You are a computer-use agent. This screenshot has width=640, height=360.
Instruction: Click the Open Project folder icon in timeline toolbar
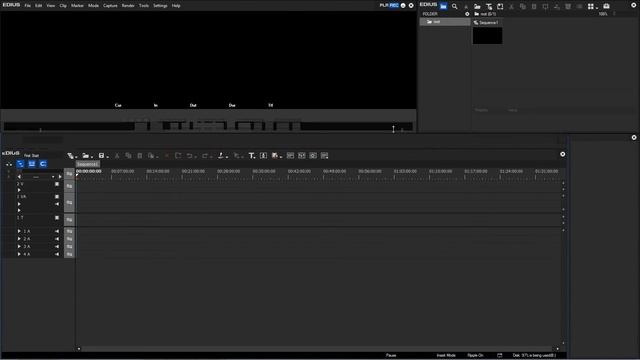[85, 156]
